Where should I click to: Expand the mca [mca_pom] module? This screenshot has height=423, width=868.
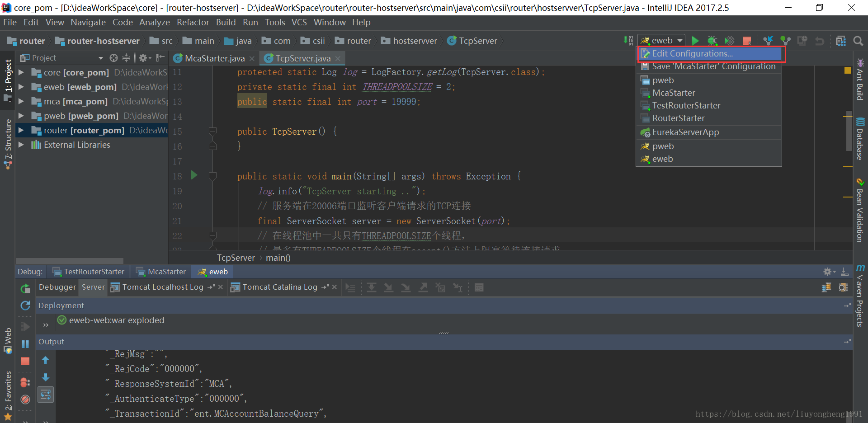(21, 101)
